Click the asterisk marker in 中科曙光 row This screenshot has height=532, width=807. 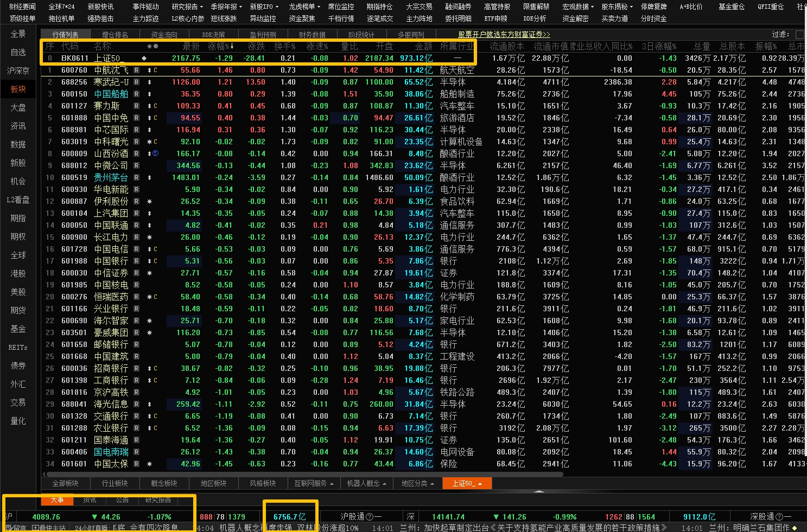149,142
